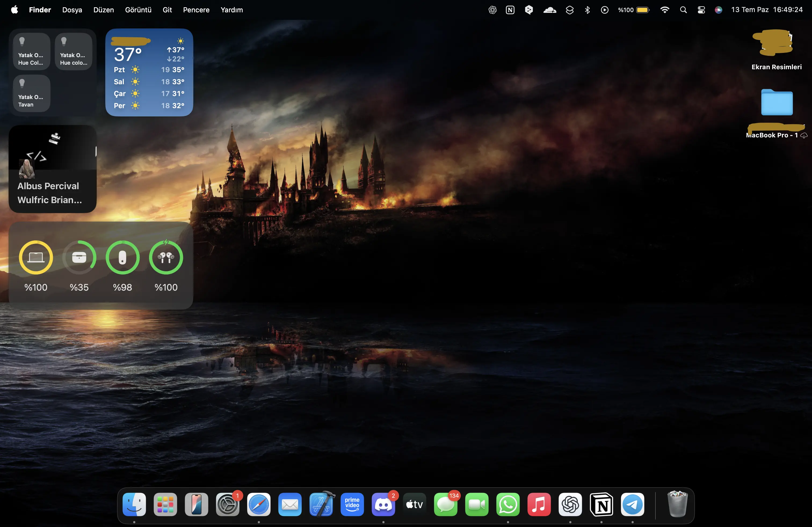Viewport: 812px width, 527px height.
Task: Launch Telegram from the Dock
Action: 633,504
